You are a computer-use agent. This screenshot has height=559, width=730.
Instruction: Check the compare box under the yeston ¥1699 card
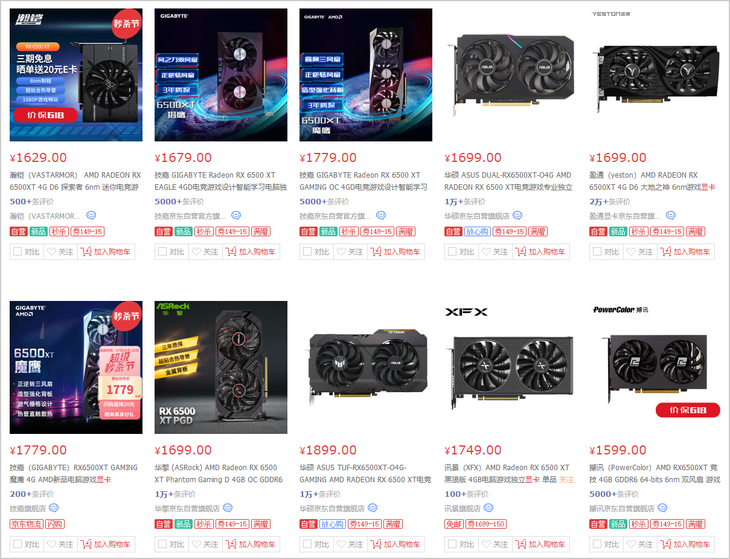597,252
